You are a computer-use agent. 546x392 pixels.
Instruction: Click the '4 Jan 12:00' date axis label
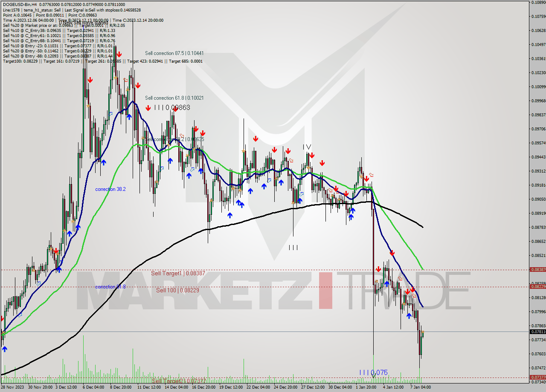394,387
